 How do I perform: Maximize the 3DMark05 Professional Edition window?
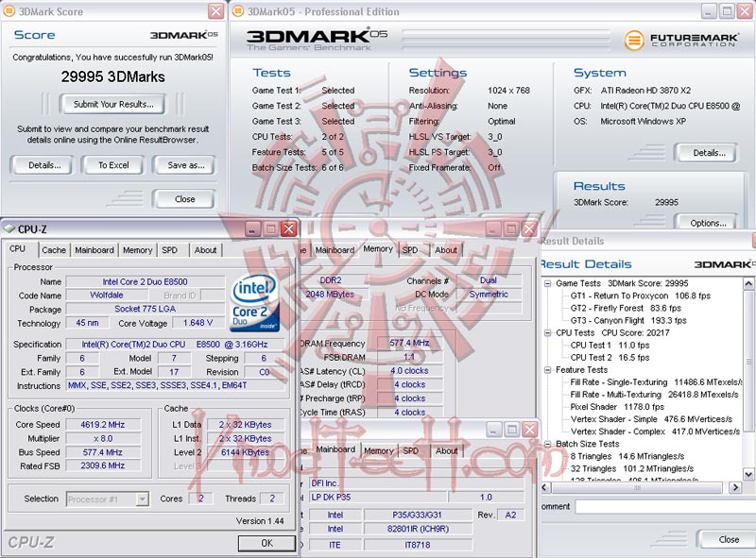coord(727,10)
